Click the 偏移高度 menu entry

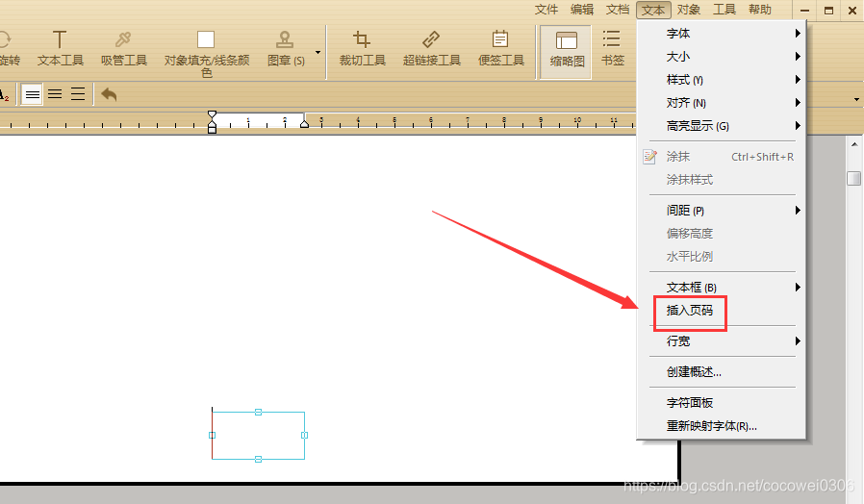point(722,234)
